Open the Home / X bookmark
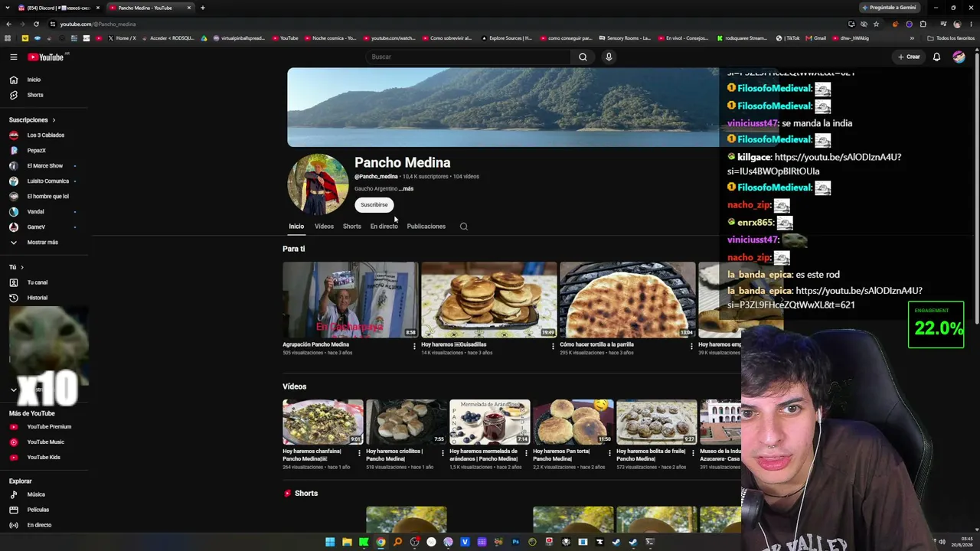Viewport: 980px width, 551px height. [122, 38]
